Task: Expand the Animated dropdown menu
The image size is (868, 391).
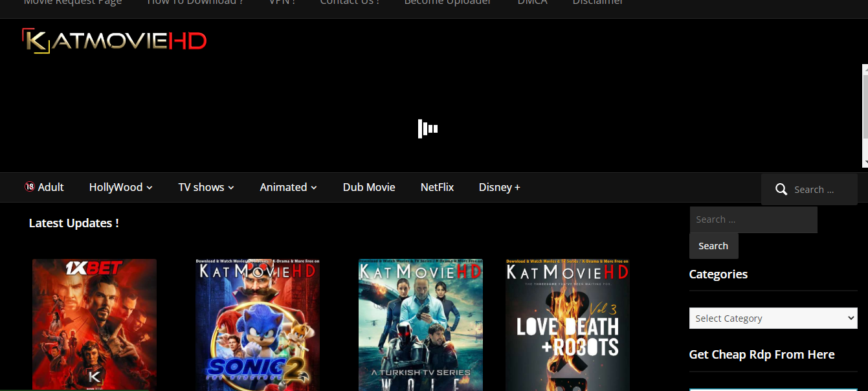Action: click(x=289, y=187)
